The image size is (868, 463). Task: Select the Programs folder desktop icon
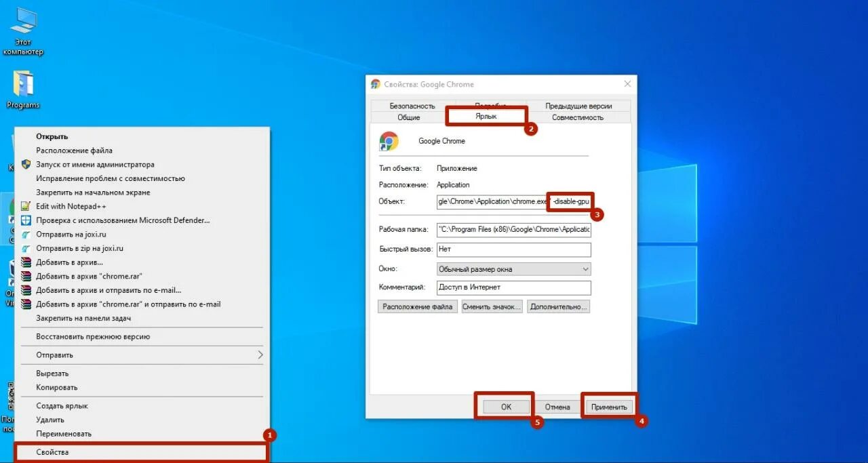(x=23, y=89)
